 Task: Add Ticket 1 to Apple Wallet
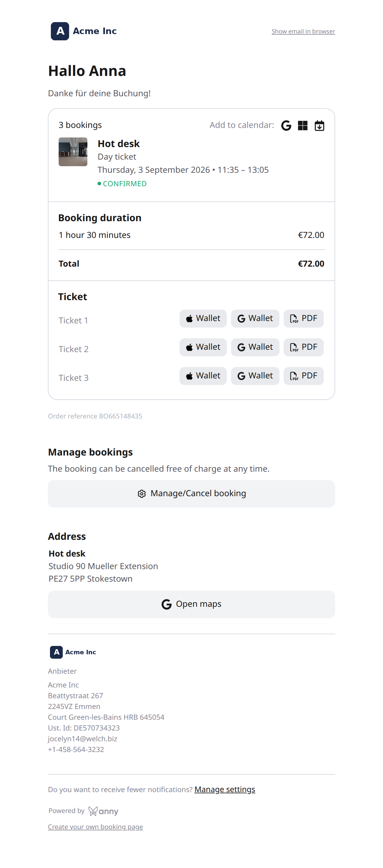(x=203, y=318)
